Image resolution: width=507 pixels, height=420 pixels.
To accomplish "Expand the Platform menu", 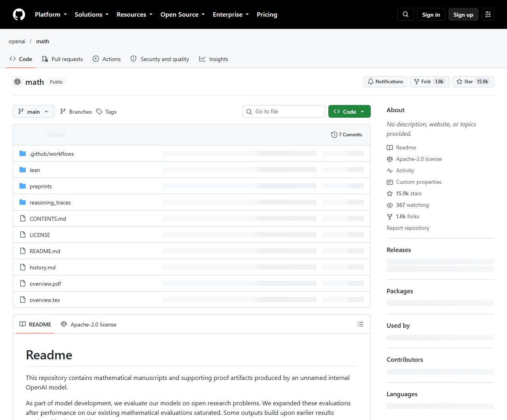I will coord(51,14).
